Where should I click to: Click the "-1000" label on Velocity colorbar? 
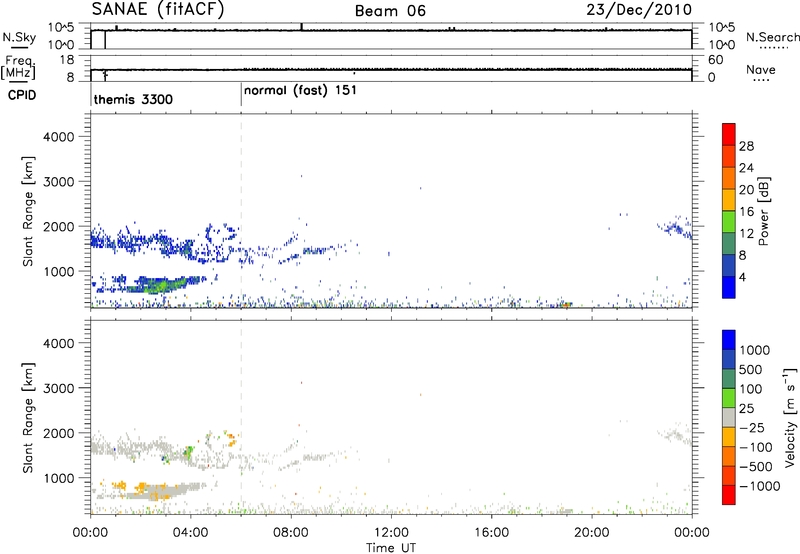tap(759, 486)
